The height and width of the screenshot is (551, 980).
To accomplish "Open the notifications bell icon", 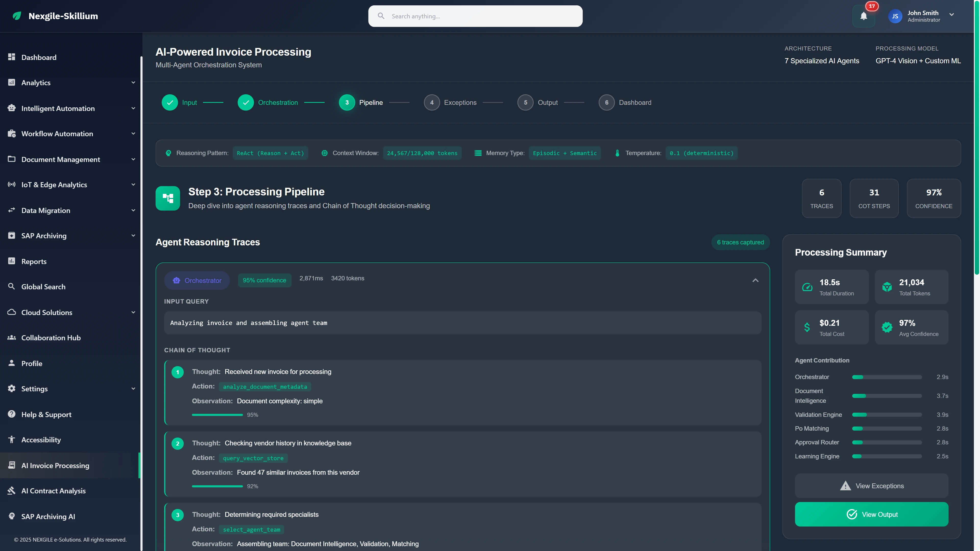I will pos(864,16).
